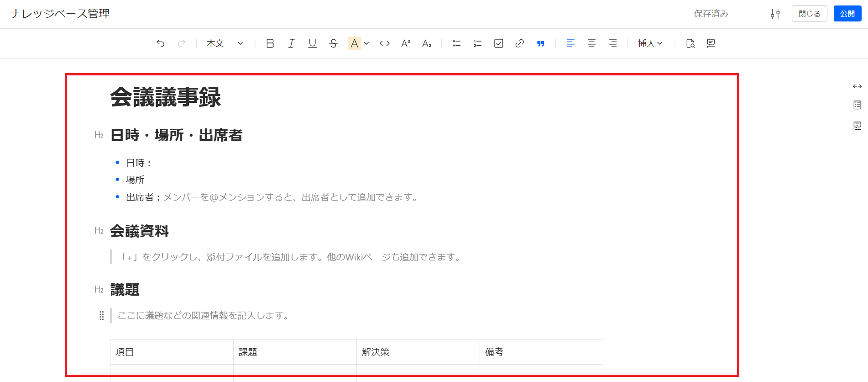This screenshot has width=868, height=382.
Task: Redo the last undone edit
Action: point(182,43)
